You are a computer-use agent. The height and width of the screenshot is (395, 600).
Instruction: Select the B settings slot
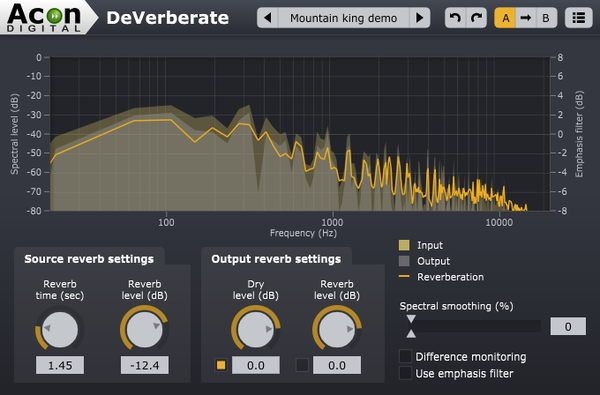point(546,18)
